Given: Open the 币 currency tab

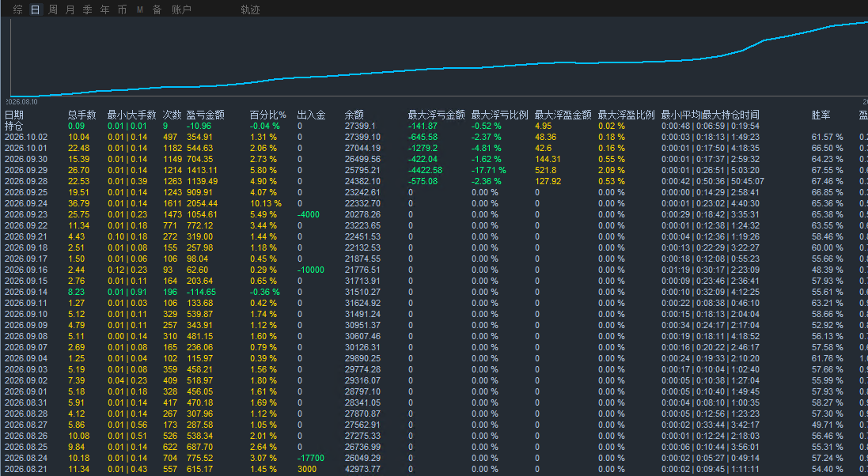Looking at the screenshot, I should point(123,9).
